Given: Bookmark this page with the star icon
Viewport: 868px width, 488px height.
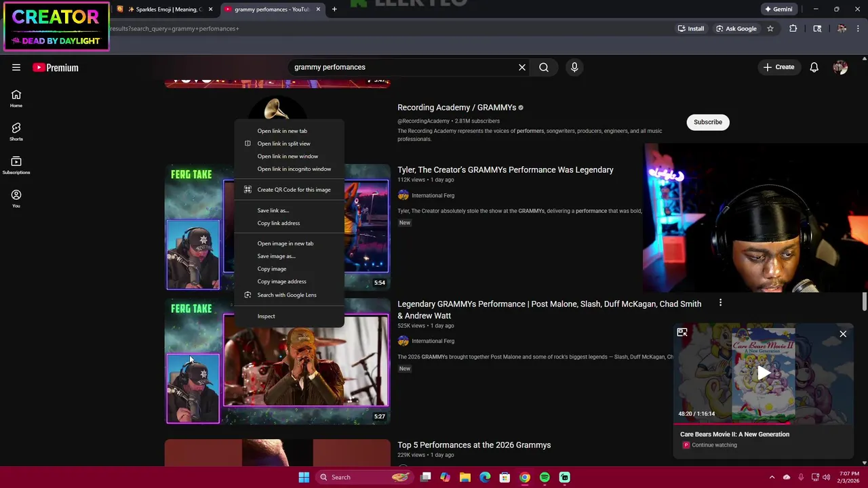Looking at the screenshot, I should (770, 28).
